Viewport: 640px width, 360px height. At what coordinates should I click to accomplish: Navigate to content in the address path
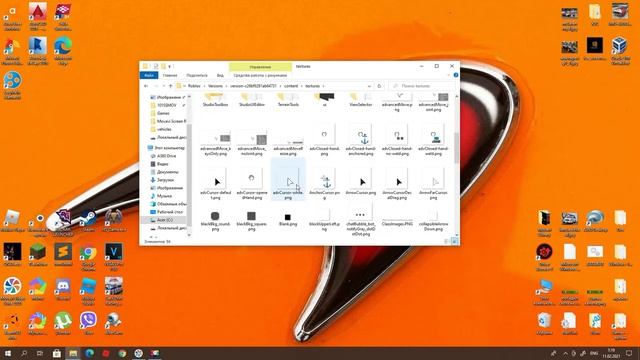tap(291, 86)
